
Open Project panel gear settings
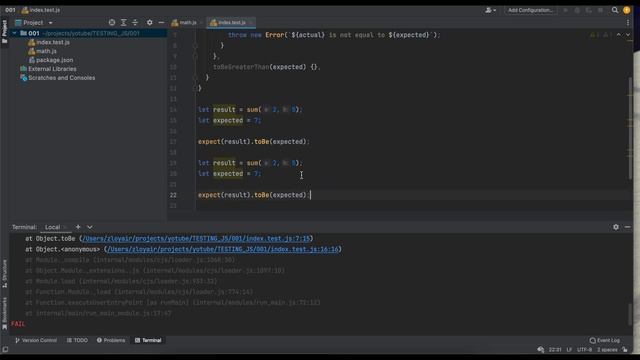pyautogui.click(x=149, y=22)
